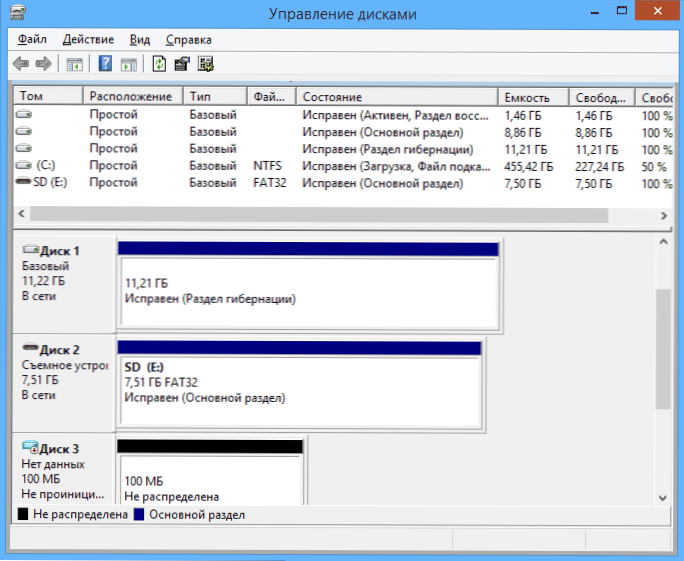Click the Диск 1 disk icon
Viewport: 684px width, 561px height.
(x=31, y=250)
